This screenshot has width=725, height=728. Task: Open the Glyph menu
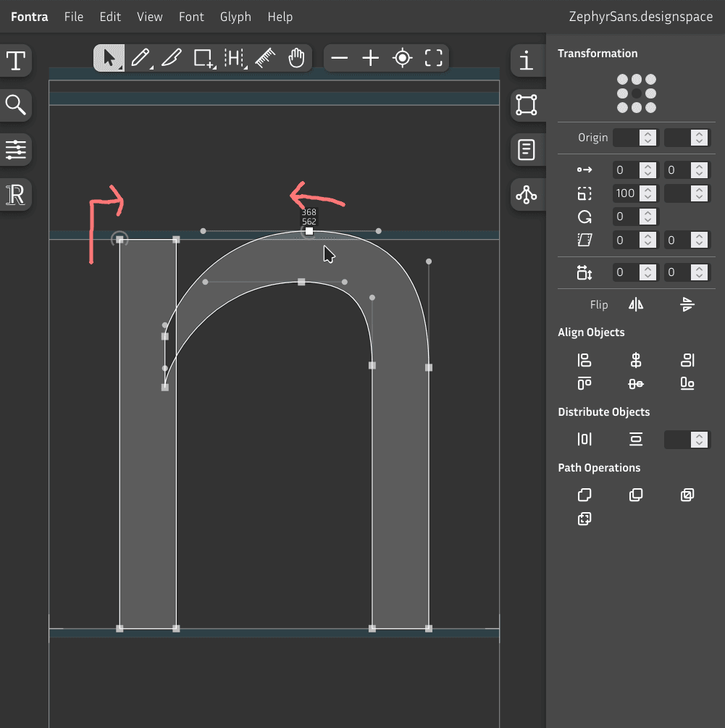click(235, 17)
